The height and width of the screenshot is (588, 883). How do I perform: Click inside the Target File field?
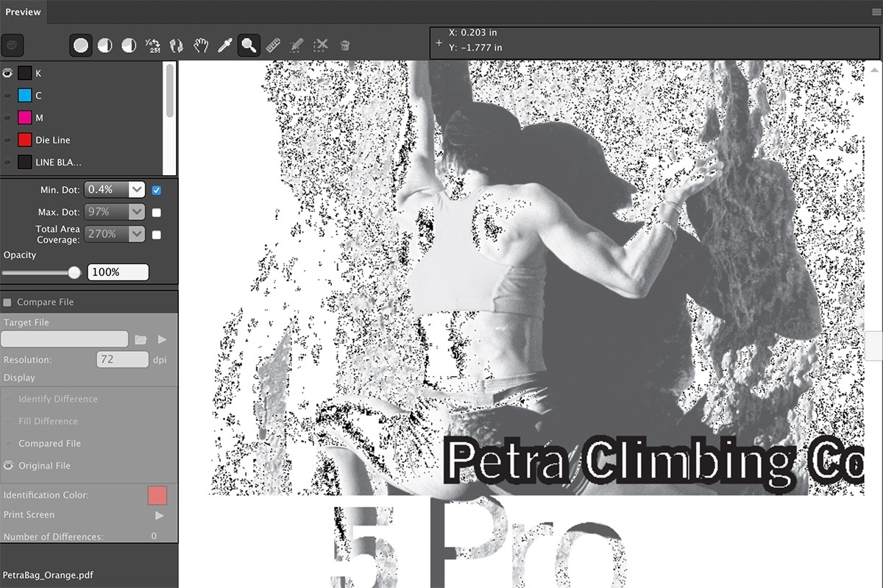pos(65,339)
